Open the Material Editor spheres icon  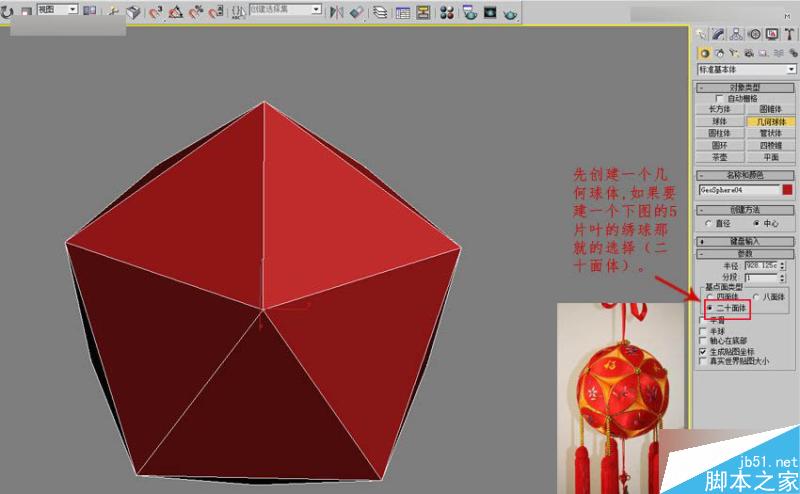point(447,12)
